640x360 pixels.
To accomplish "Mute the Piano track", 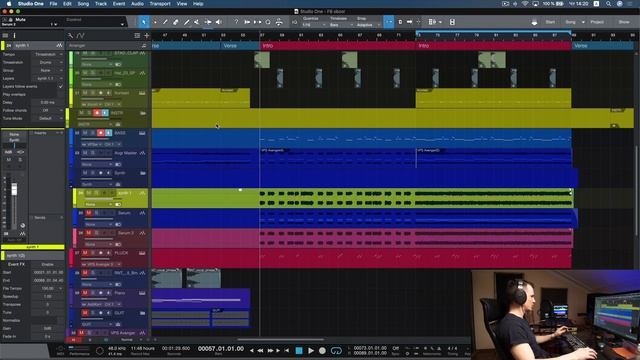I will click(85, 293).
